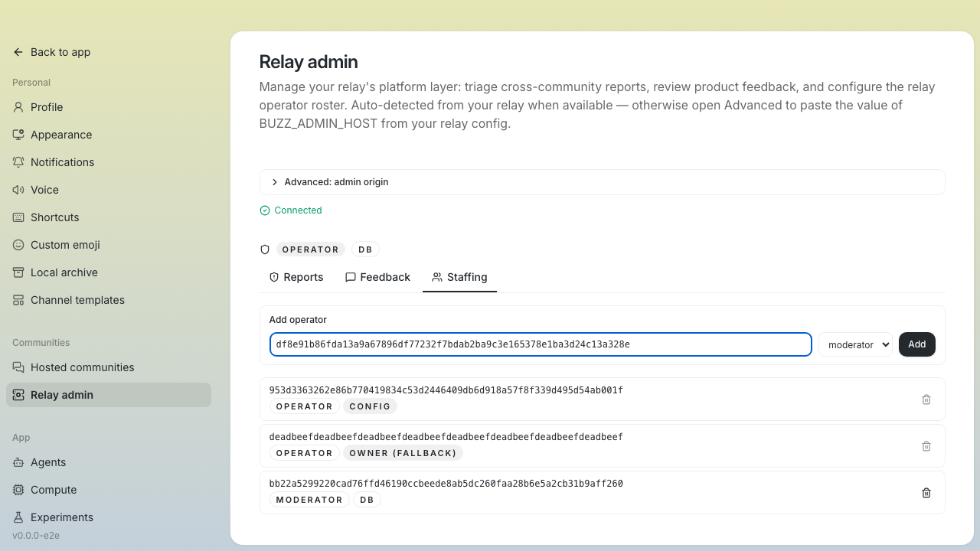Delete moderator bb22a5299220 with trash icon
Image resolution: width=980 pixels, height=551 pixels.
tap(926, 493)
